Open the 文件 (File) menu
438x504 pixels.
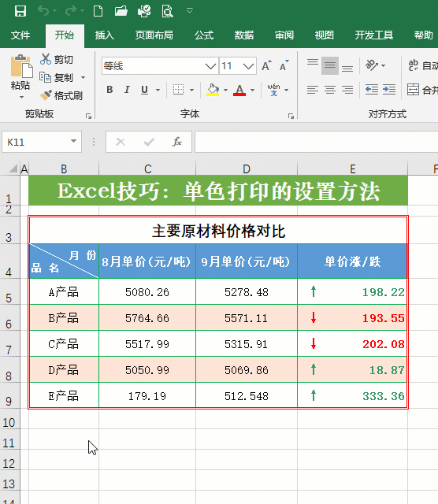click(x=20, y=35)
